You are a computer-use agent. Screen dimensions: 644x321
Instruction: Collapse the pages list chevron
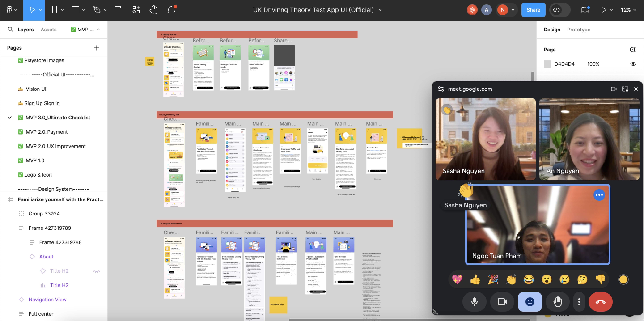(99, 30)
